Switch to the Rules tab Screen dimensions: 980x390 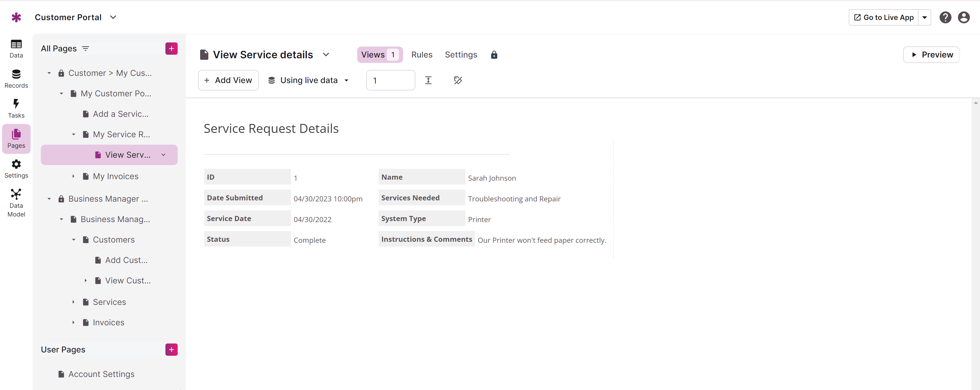[x=421, y=55]
